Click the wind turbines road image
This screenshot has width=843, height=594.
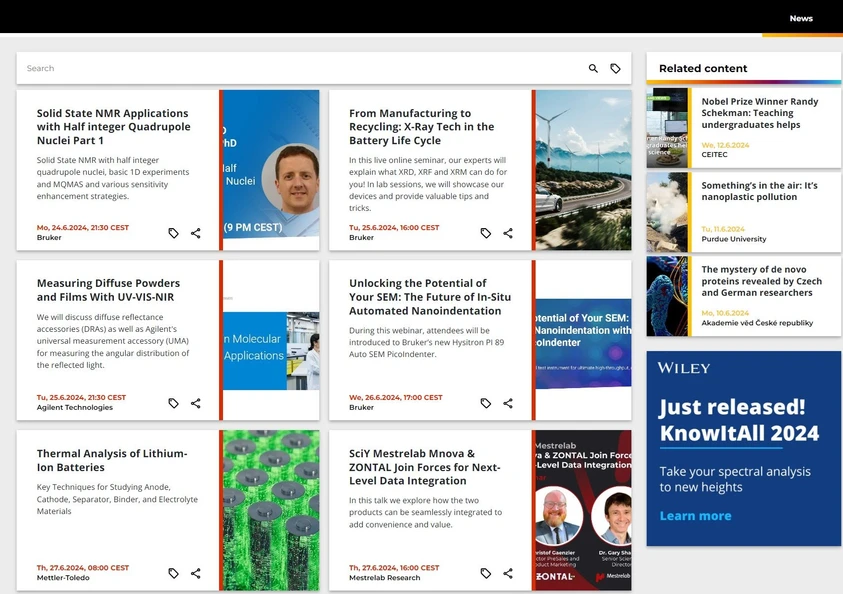point(583,170)
